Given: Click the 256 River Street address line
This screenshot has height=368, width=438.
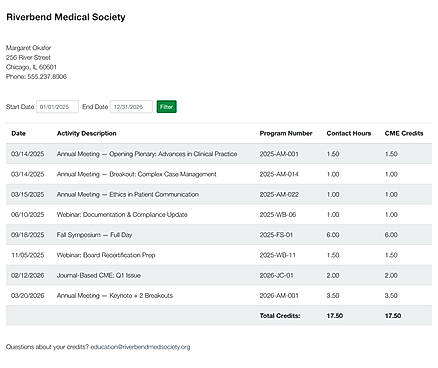Looking at the screenshot, I should point(28,57).
